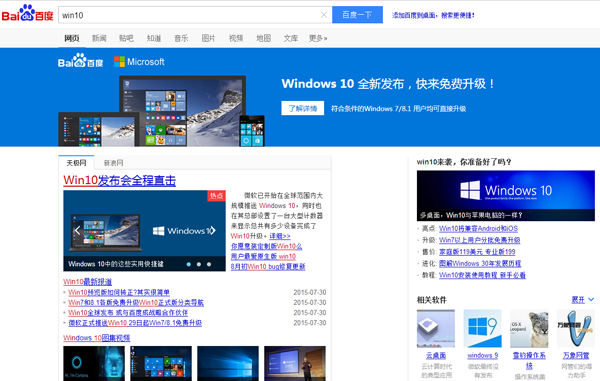Viewport: 600px width, 381px height.
Task: Open the Win10全球发布 article link
Action: pyautogui.click(x=128, y=313)
